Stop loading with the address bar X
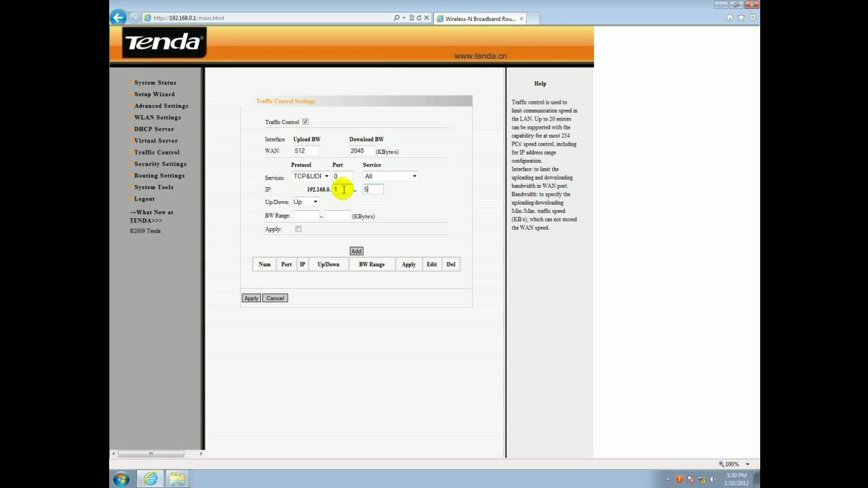This screenshot has width=868, height=488. click(x=427, y=18)
